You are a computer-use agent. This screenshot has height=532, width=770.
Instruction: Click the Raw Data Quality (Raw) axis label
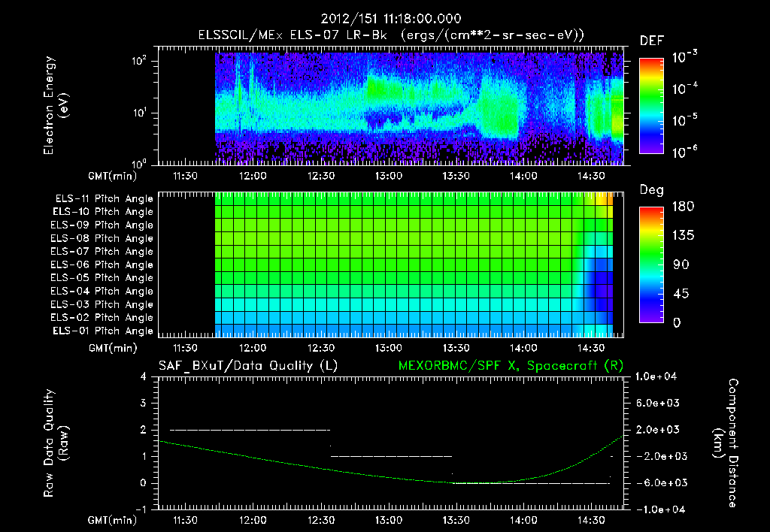(56, 443)
